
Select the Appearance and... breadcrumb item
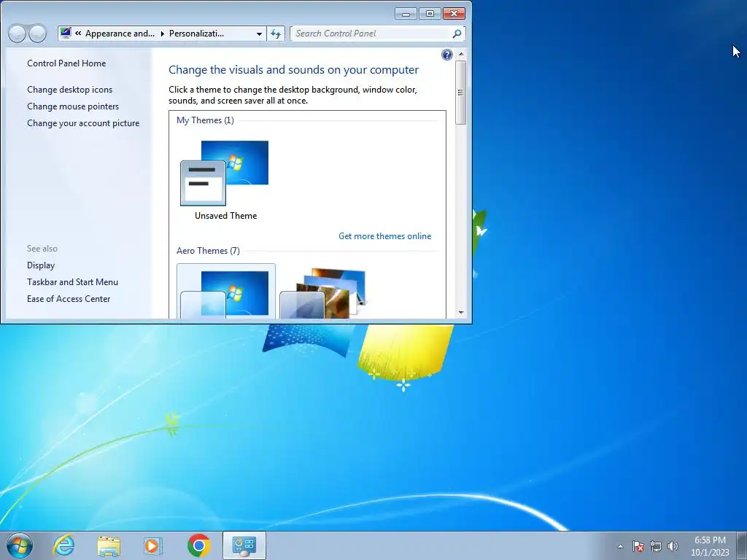pos(120,34)
